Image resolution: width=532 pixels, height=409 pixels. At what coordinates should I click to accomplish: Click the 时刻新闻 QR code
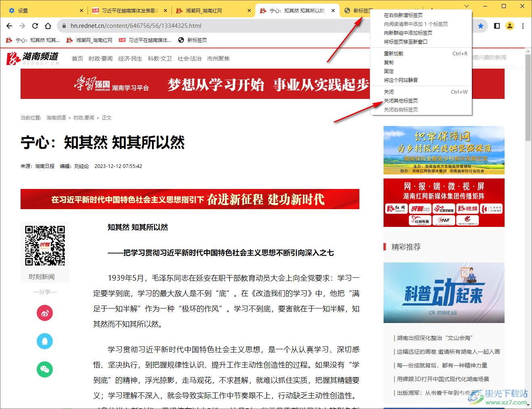[45, 245]
